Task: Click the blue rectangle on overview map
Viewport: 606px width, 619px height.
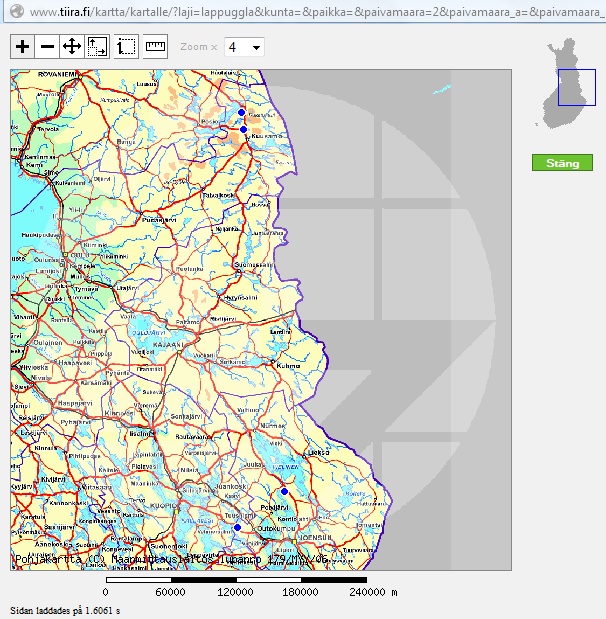Action: click(x=576, y=87)
